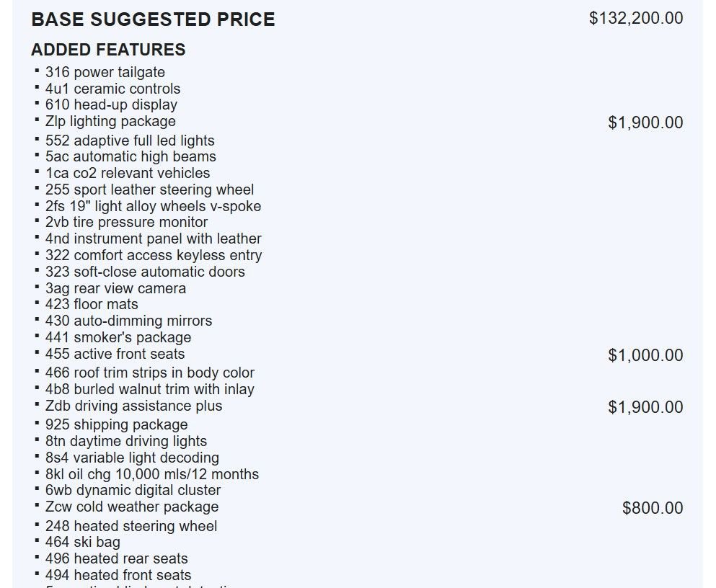The height and width of the screenshot is (588, 716).
Task: Click the Added Features heading
Action: point(108,50)
